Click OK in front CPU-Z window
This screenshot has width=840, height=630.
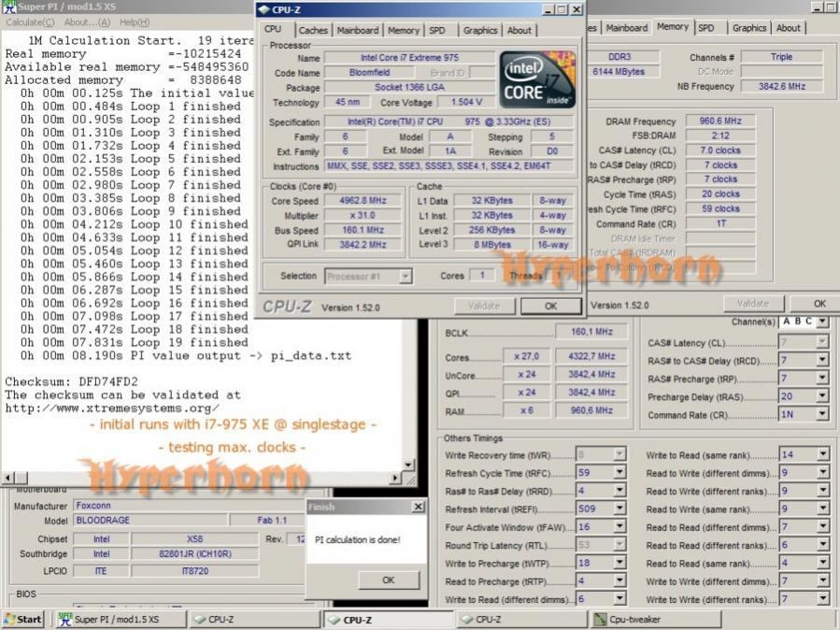[x=550, y=306]
